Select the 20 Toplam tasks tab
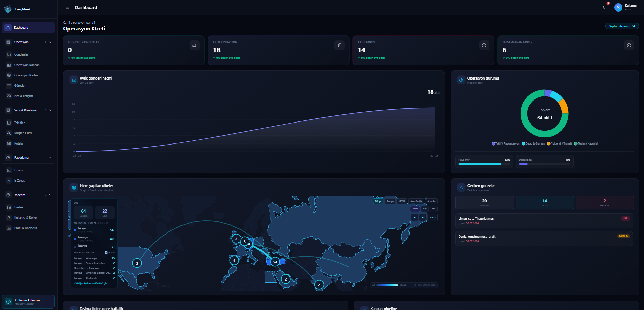The image size is (644, 310). point(484,202)
